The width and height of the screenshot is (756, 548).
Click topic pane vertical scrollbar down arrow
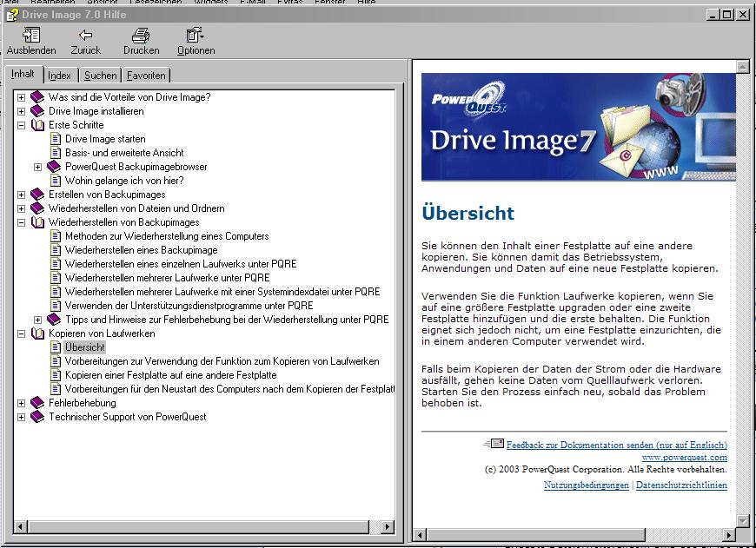(743, 520)
